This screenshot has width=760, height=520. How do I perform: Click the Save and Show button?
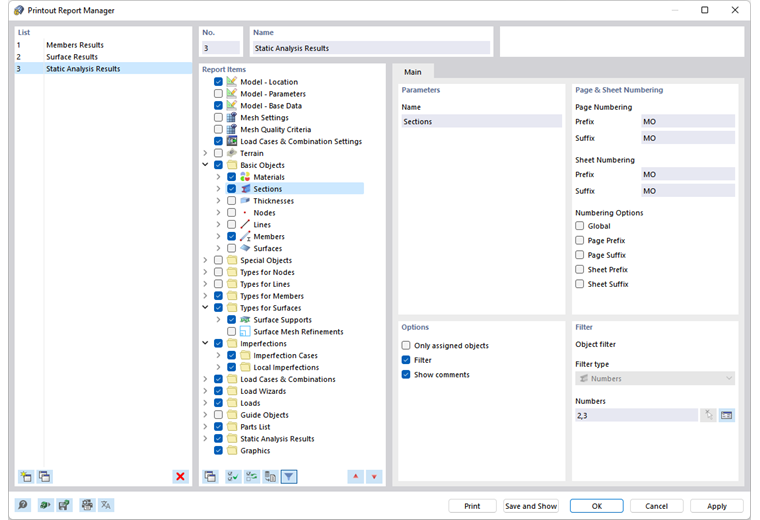[531, 506]
